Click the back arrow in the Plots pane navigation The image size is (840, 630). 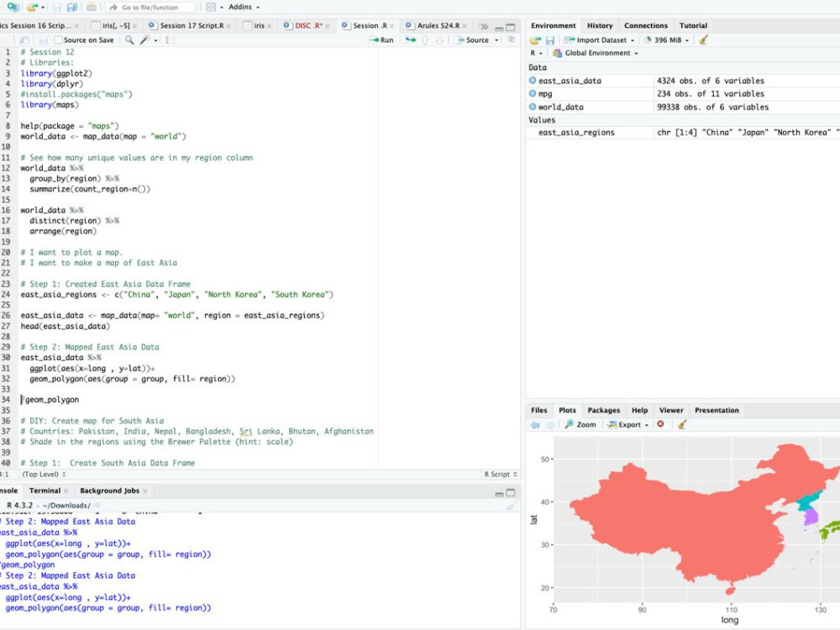(534, 424)
